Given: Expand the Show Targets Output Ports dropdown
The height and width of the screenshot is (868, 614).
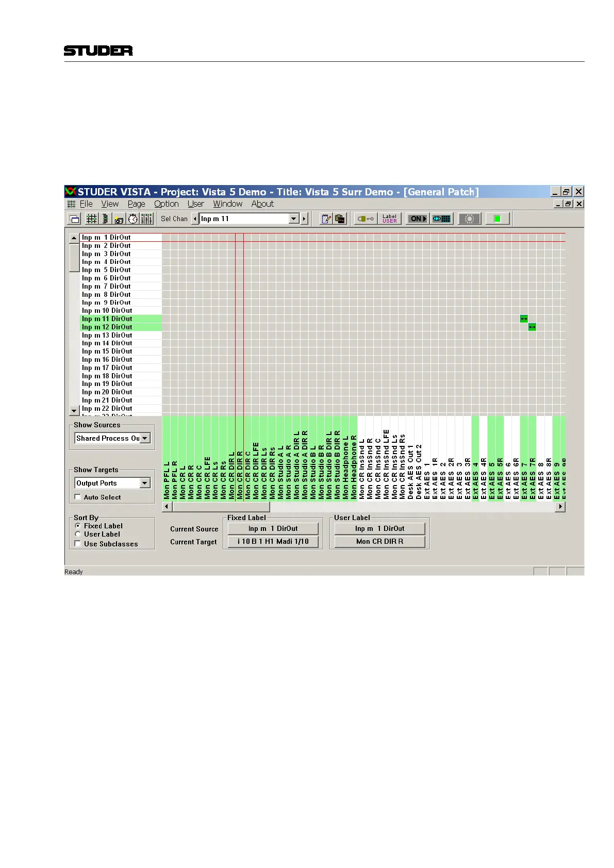Looking at the screenshot, I should 145,483.
